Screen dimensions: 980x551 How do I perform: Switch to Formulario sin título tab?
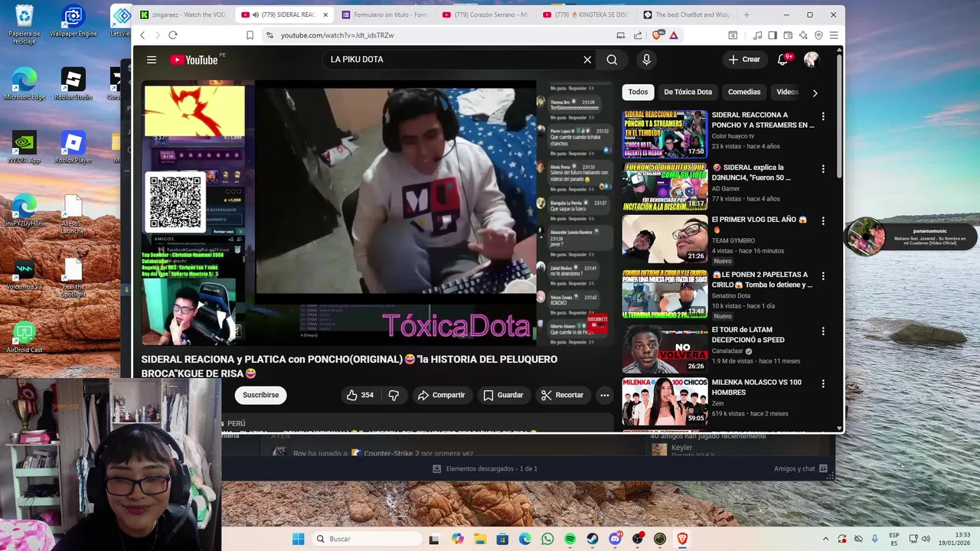pos(385,15)
